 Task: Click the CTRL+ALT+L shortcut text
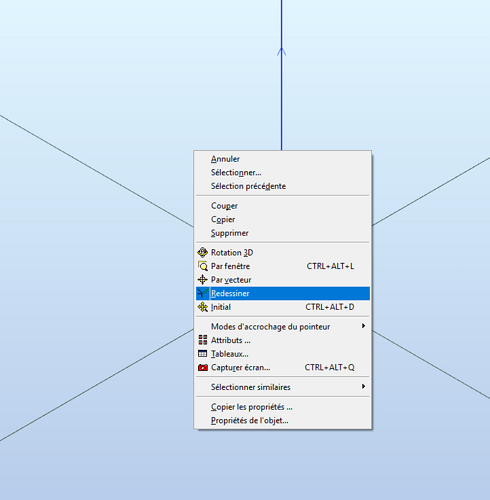tap(330, 266)
